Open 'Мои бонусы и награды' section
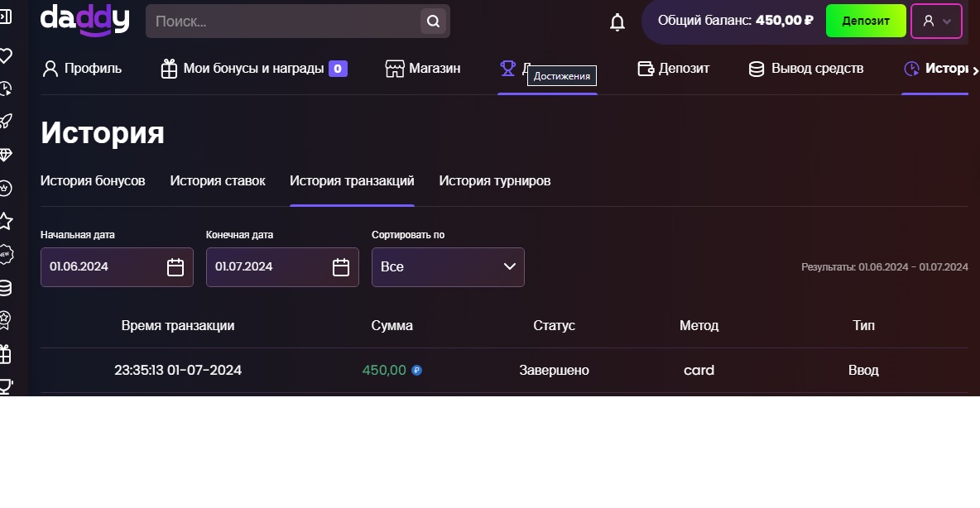This screenshot has width=980, height=508. tap(253, 69)
